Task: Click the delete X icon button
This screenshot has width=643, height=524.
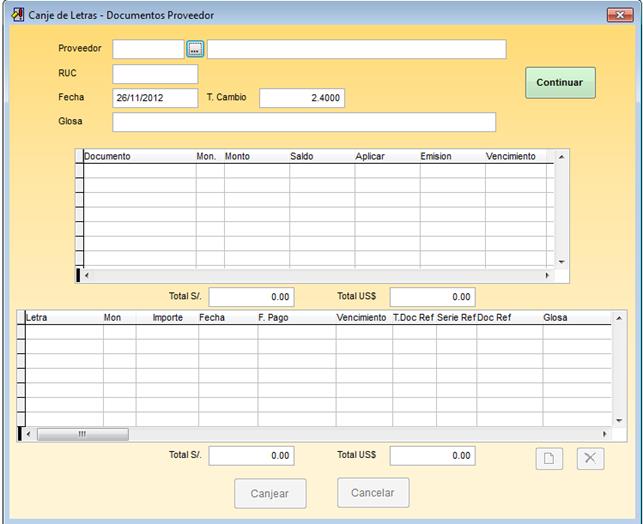Action: [x=590, y=458]
